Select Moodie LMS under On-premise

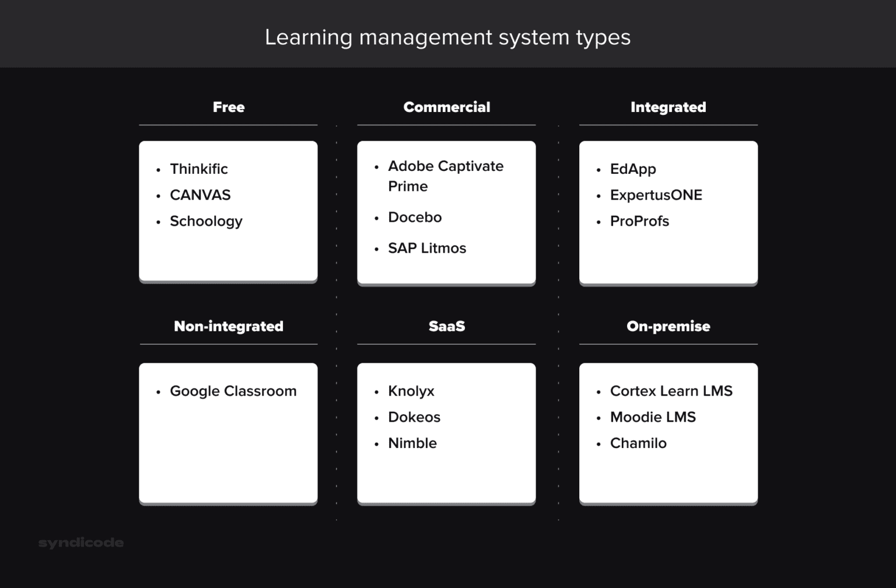click(653, 417)
